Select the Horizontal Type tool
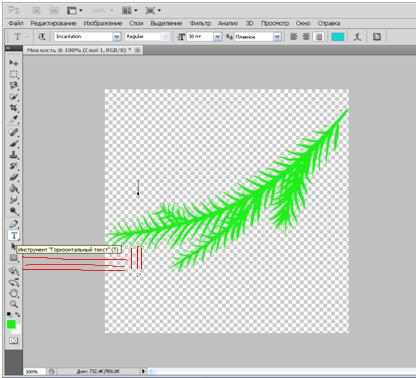Viewport: 416px width, 378px height. click(x=14, y=235)
